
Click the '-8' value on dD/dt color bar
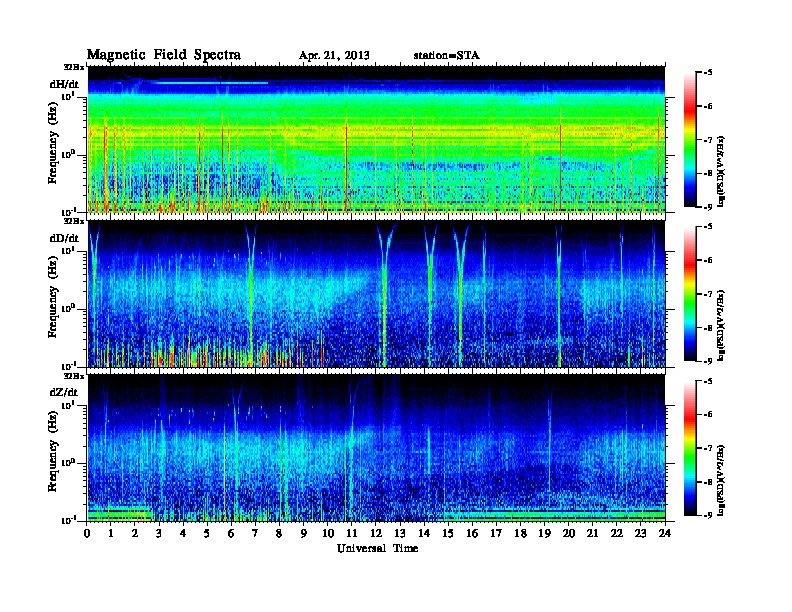(707, 328)
